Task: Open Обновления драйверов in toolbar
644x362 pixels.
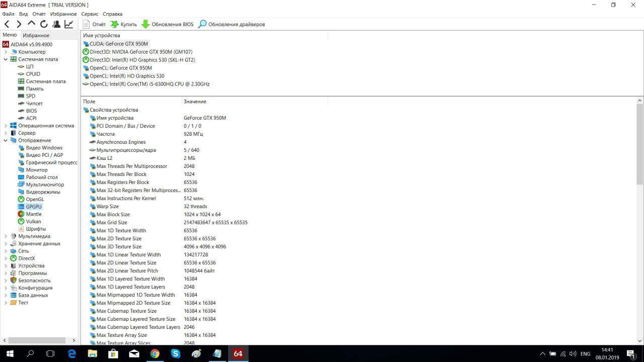Action: (x=231, y=24)
